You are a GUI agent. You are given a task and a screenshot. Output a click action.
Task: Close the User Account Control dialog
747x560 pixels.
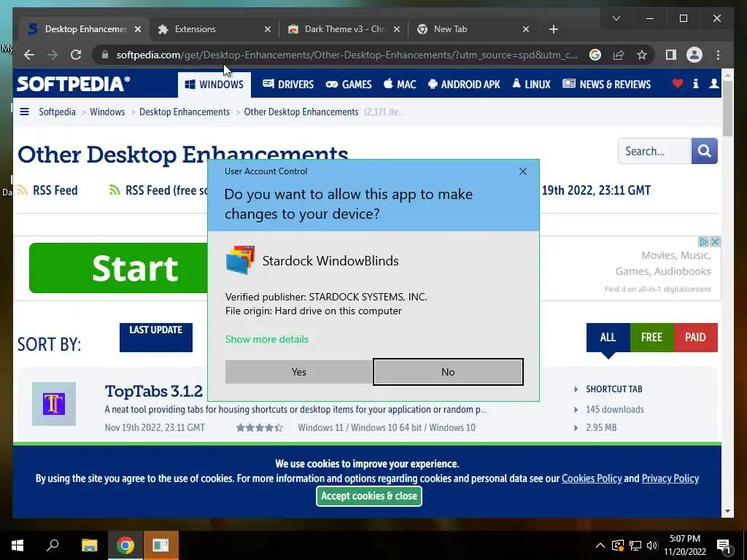tap(522, 171)
